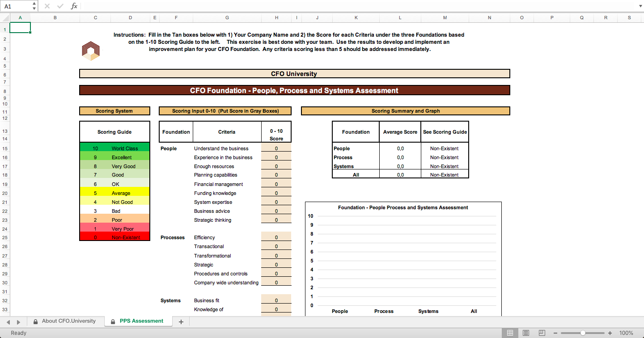This screenshot has width=644, height=338.
Task: Click the confirm entry checkmark icon
Action: point(60,6)
